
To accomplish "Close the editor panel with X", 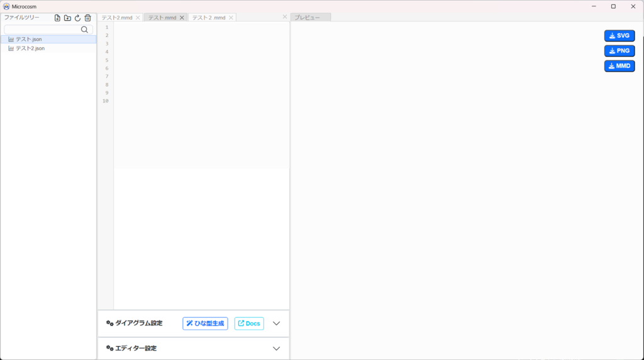I will point(285,17).
